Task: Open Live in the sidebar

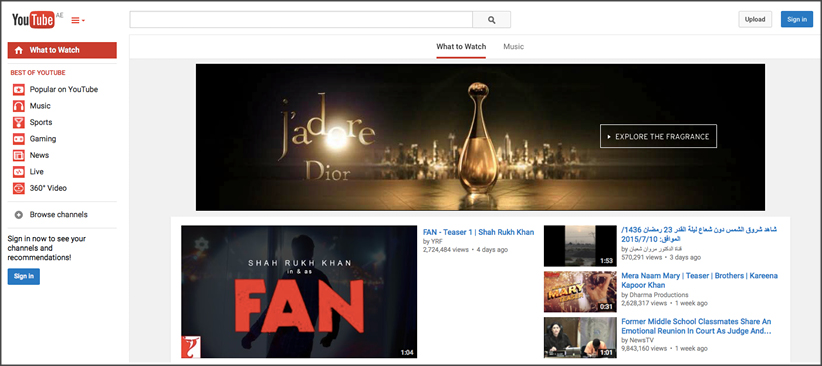Action: [37, 171]
